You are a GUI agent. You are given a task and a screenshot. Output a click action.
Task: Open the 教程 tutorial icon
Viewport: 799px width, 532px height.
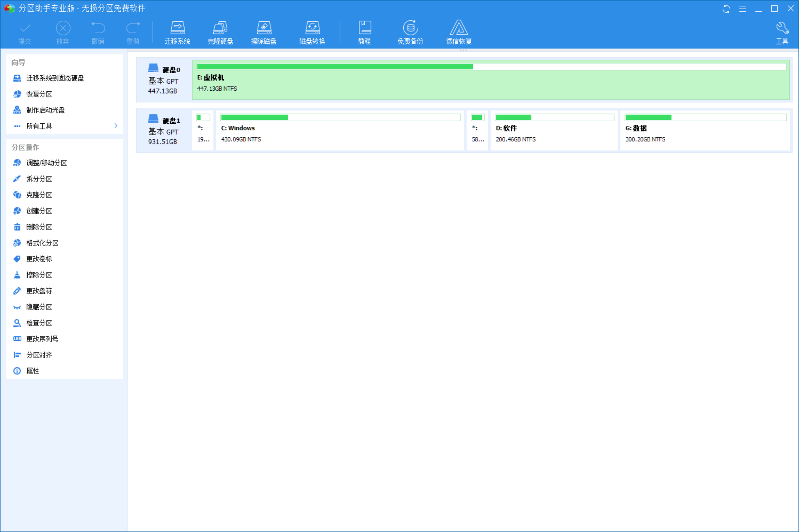(x=364, y=32)
